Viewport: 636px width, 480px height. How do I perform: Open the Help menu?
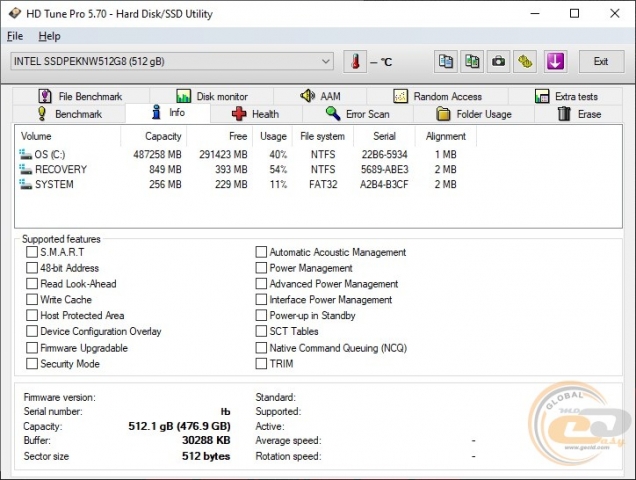click(49, 36)
